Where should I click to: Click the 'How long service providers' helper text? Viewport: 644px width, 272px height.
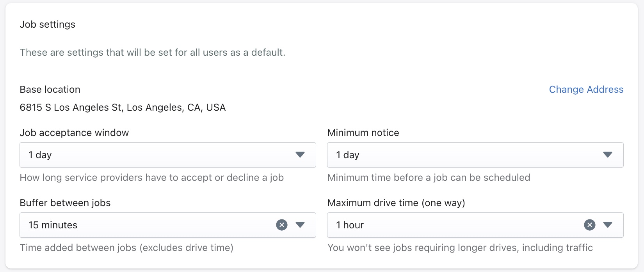click(x=151, y=178)
